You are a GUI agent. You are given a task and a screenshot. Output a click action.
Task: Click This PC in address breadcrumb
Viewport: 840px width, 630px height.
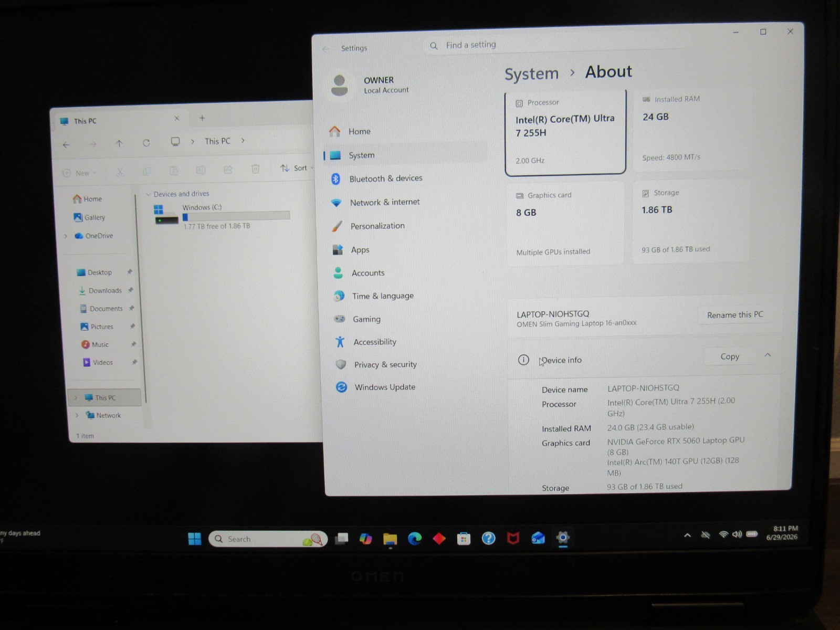[x=217, y=141]
